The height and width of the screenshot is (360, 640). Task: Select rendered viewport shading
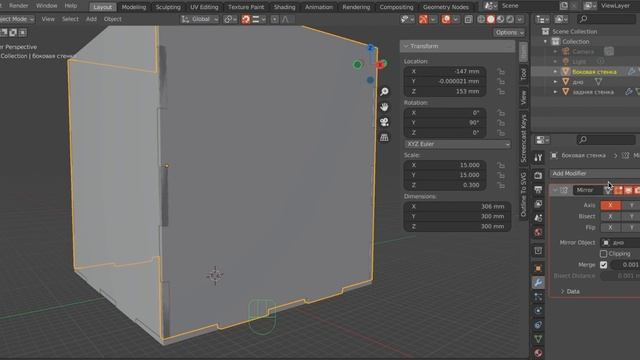point(510,19)
